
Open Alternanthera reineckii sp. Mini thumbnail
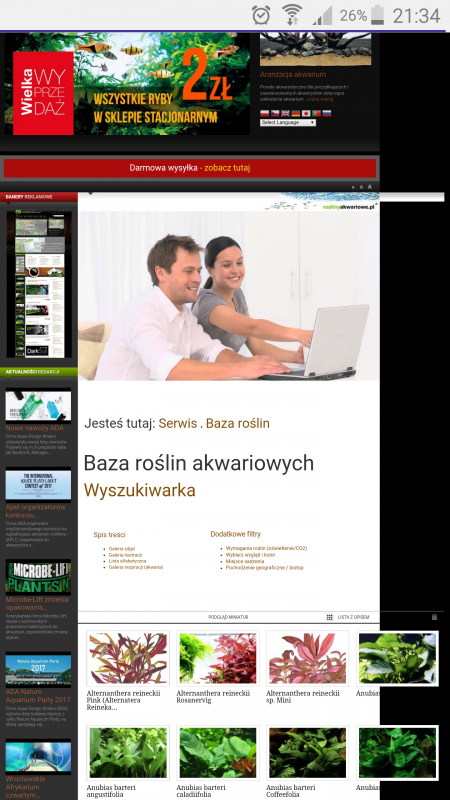pyautogui.click(x=308, y=658)
